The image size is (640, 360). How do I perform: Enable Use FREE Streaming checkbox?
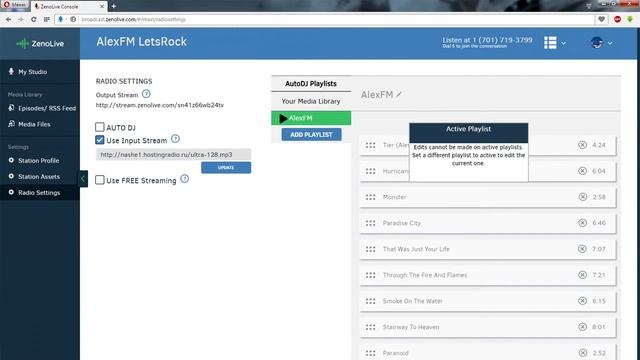pos(100,180)
